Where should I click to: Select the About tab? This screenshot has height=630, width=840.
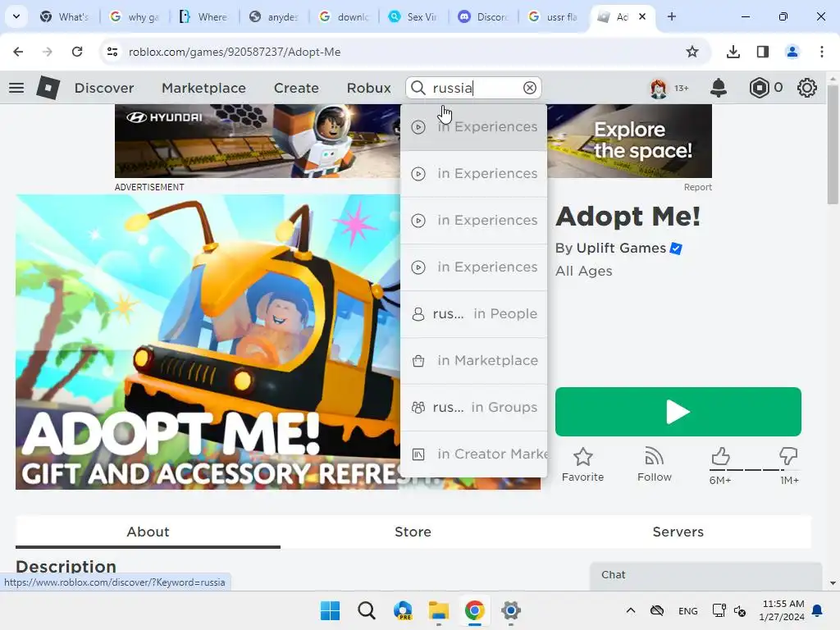(148, 532)
